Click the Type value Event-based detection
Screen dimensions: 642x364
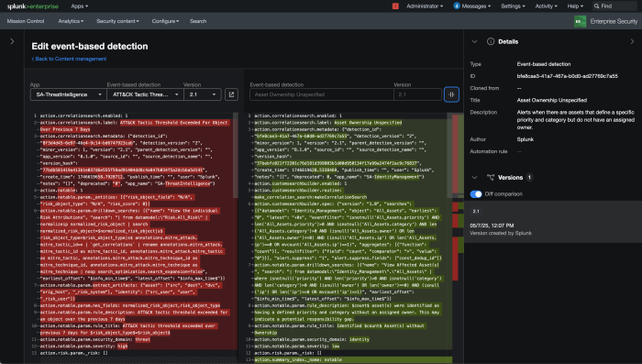pyautogui.click(x=543, y=64)
